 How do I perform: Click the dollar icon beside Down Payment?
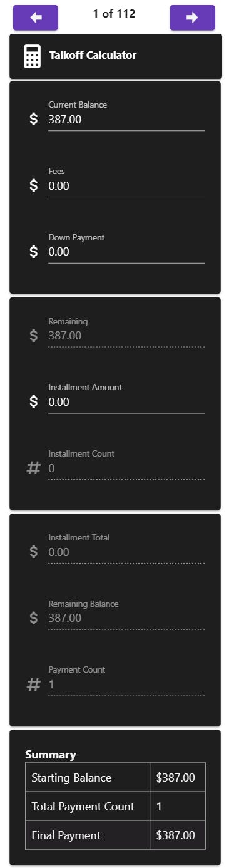[34, 252]
